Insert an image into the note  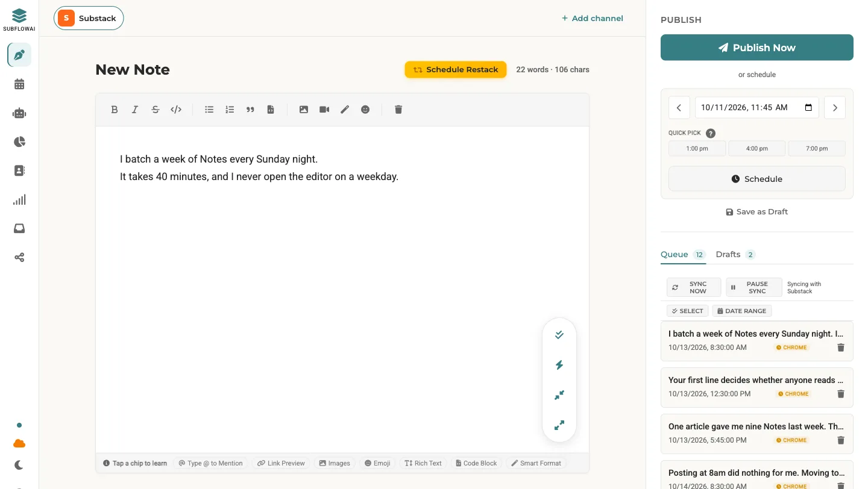(x=304, y=110)
